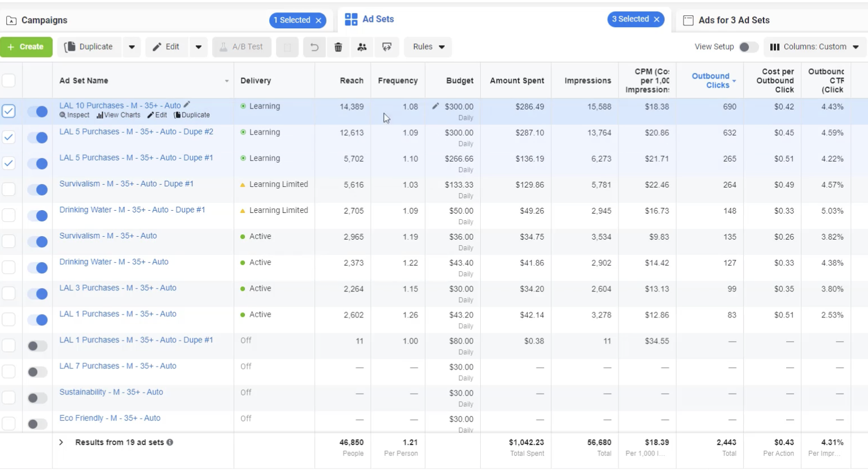Viewport: 868px width, 470px height.
Task: Sort by the Delivery column header
Action: [256, 81]
